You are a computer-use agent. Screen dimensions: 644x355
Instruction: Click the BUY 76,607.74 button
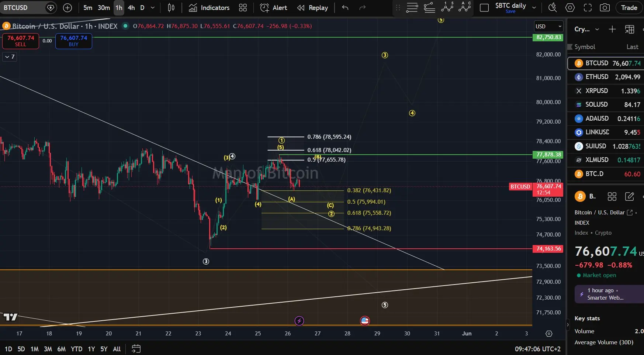pos(74,41)
